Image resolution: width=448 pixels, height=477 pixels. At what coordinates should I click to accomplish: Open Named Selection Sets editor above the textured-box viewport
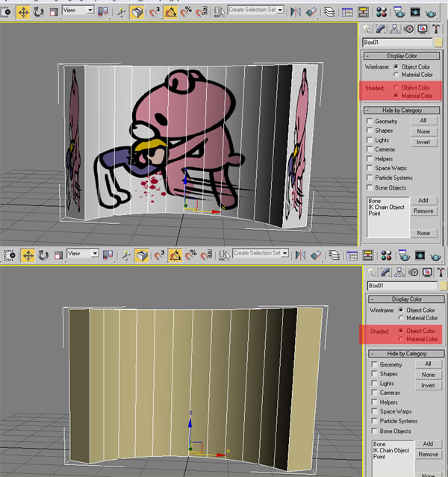220,12
